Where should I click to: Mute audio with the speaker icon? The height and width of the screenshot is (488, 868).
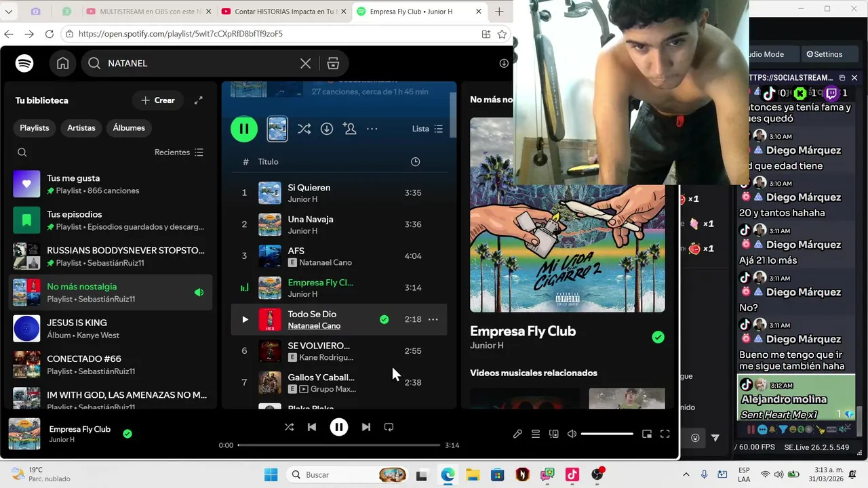point(572,434)
